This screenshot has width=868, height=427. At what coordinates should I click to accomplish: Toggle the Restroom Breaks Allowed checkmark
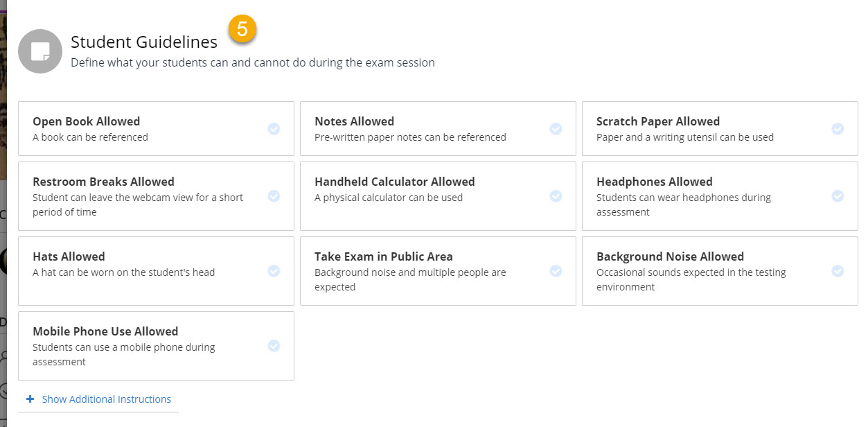[274, 196]
